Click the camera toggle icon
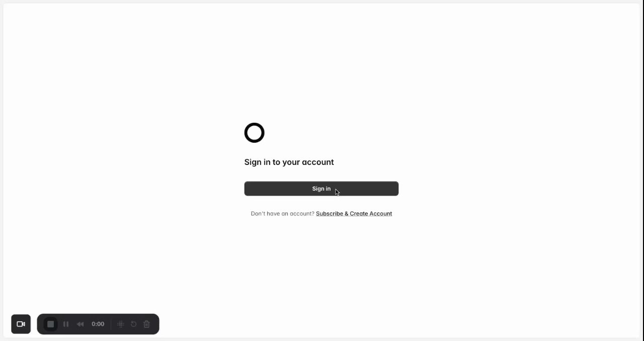 pos(21,324)
